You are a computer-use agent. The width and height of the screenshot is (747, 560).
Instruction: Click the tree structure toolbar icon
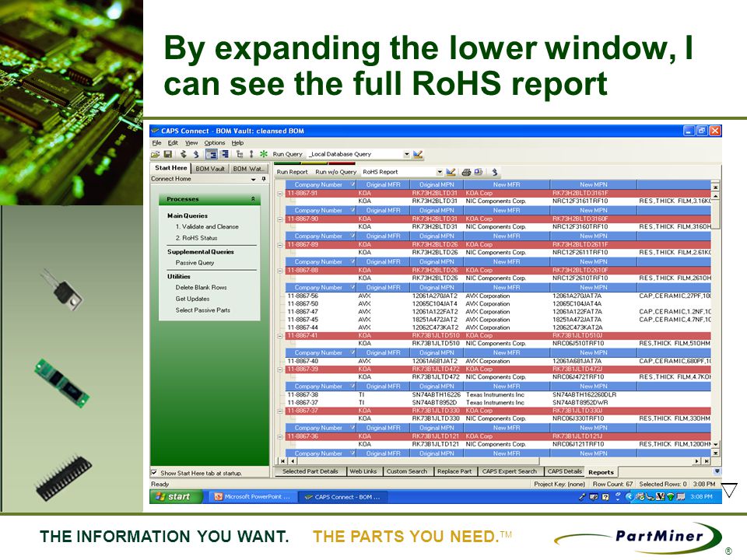(240, 154)
